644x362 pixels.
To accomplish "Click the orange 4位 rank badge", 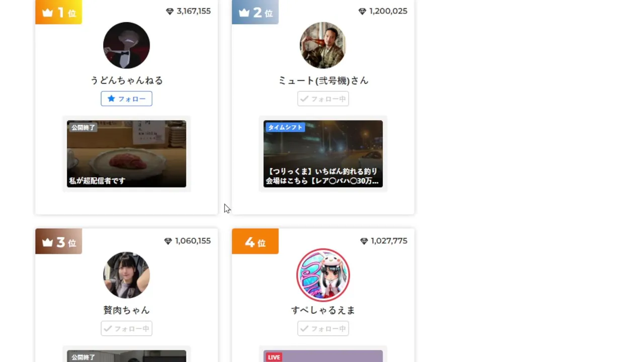I will tap(255, 241).
